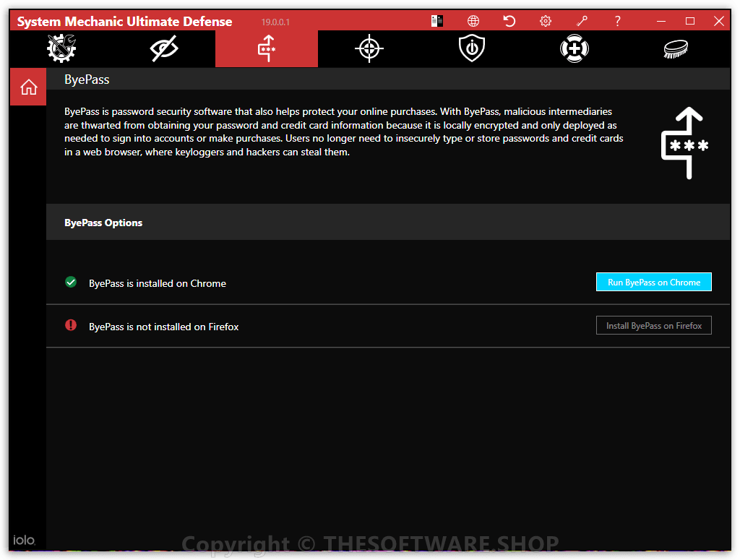Click the license key icon

tap(582, 21)
